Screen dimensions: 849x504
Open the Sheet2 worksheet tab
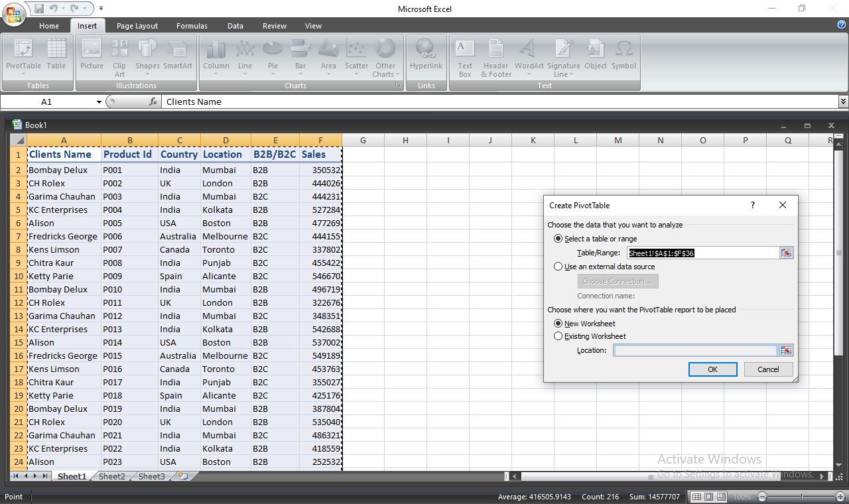click(x=112, y=476)
